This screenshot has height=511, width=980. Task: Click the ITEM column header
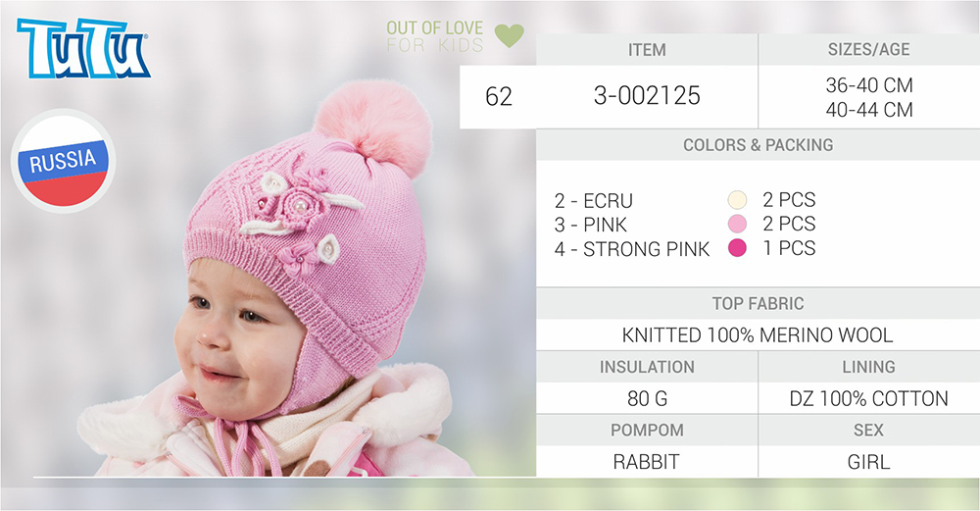[x=647, y=49]
